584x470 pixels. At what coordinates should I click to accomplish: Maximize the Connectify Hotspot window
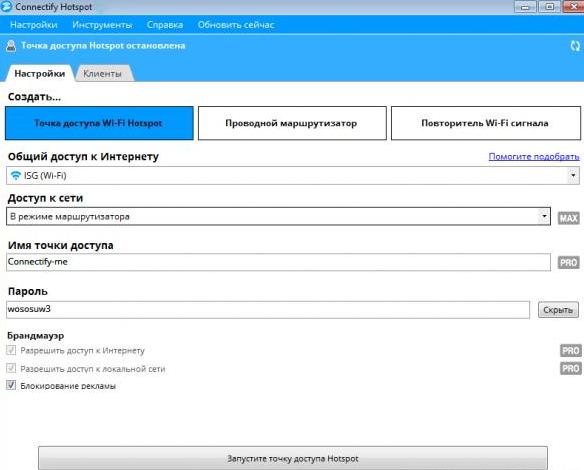[x=549, y=7]
